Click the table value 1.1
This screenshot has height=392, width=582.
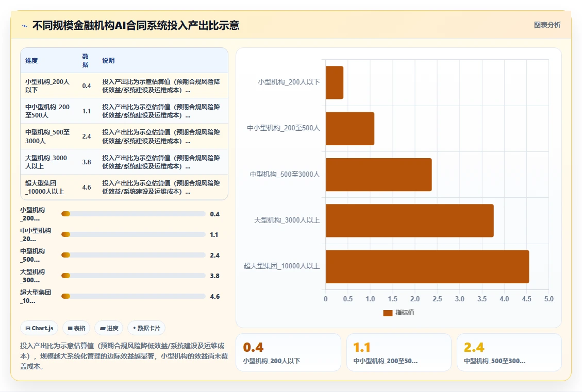point(87,111)
